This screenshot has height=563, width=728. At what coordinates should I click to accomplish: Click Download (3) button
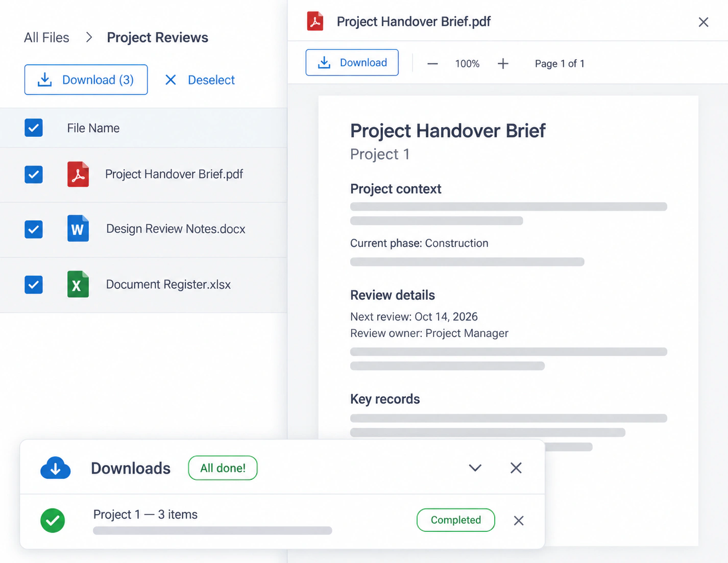point(86,80)
